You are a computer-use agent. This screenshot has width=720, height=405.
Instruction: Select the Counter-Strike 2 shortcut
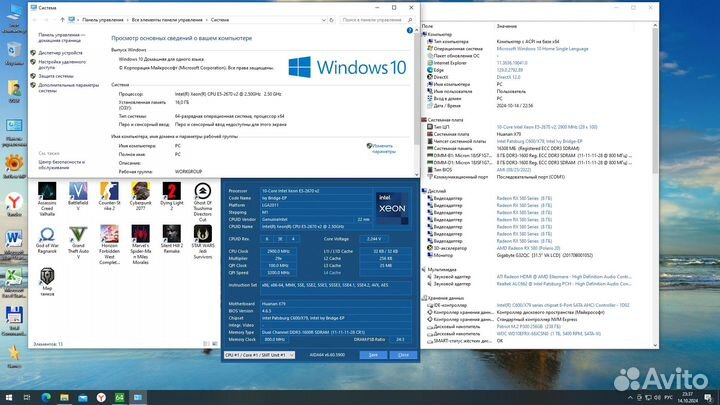[109, 196]
